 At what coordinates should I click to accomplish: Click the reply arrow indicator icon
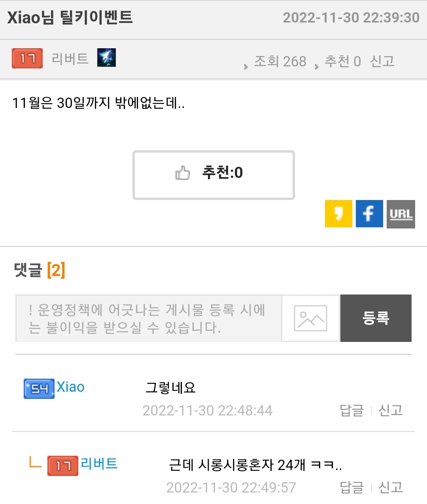36,462
